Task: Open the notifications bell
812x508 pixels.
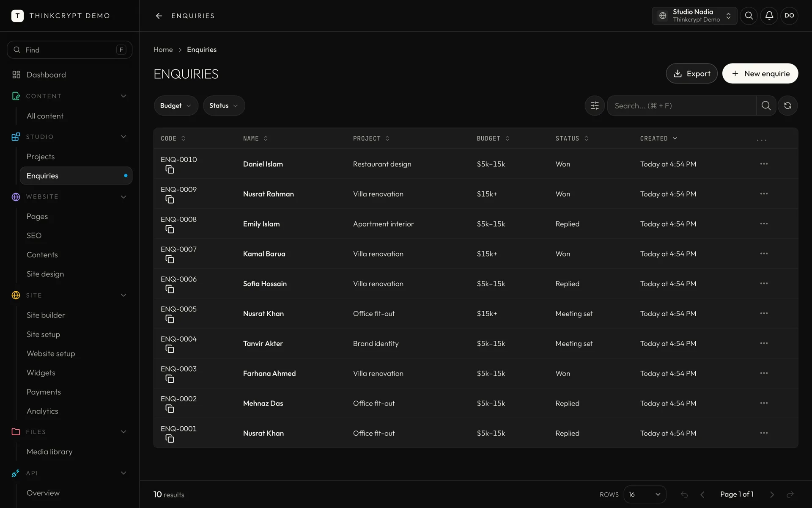Action: [x=769, y=16]
